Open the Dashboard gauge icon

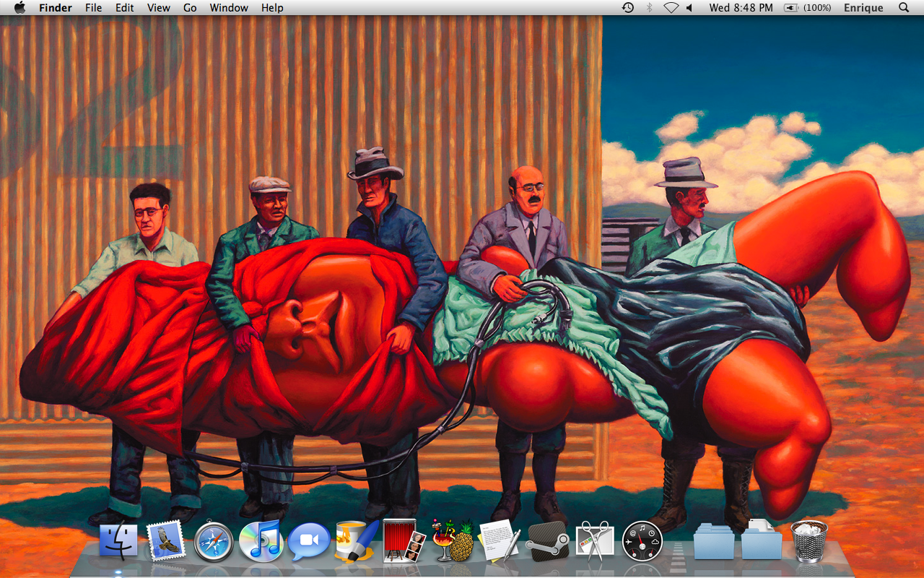[x=642, y=542]
